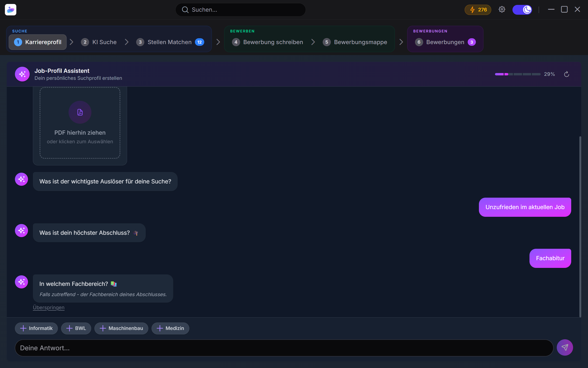The image size is (588, 368).
Task: Select the Informatik suggestion
Action: (36, 328)
